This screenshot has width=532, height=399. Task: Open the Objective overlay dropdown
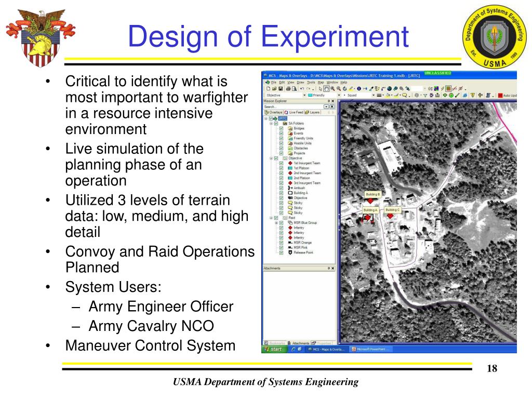(x=304, y=96)
